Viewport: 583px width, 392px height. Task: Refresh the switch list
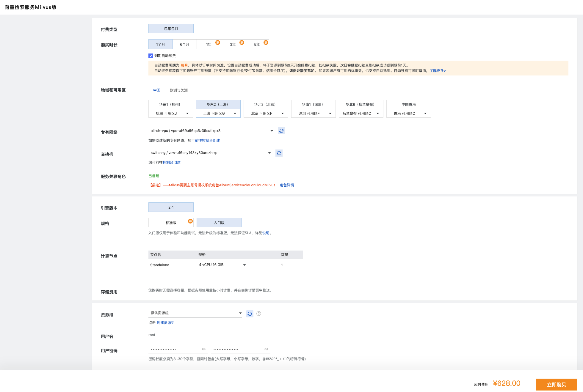click(279, 153)
